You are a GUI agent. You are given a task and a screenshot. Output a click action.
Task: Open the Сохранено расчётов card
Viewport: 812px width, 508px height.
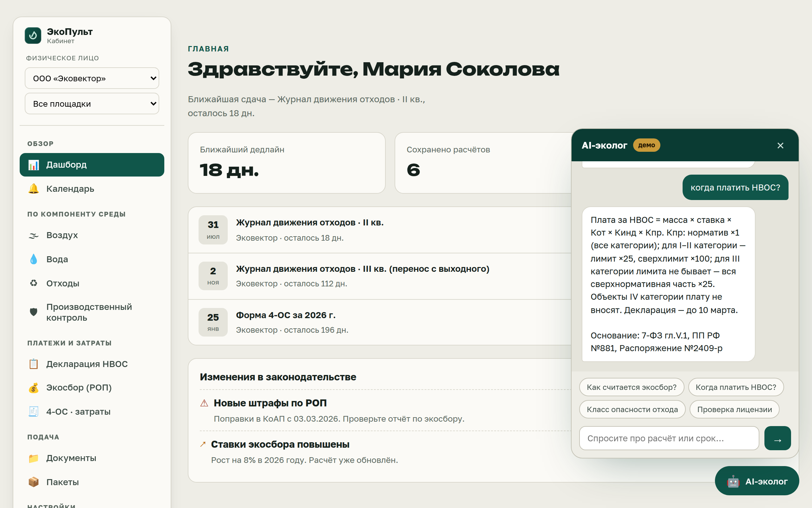click(483, 163)
